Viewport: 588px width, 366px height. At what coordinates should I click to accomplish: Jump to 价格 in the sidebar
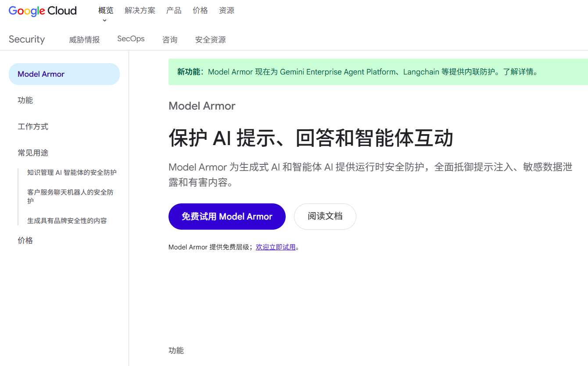tap(25, 241)
